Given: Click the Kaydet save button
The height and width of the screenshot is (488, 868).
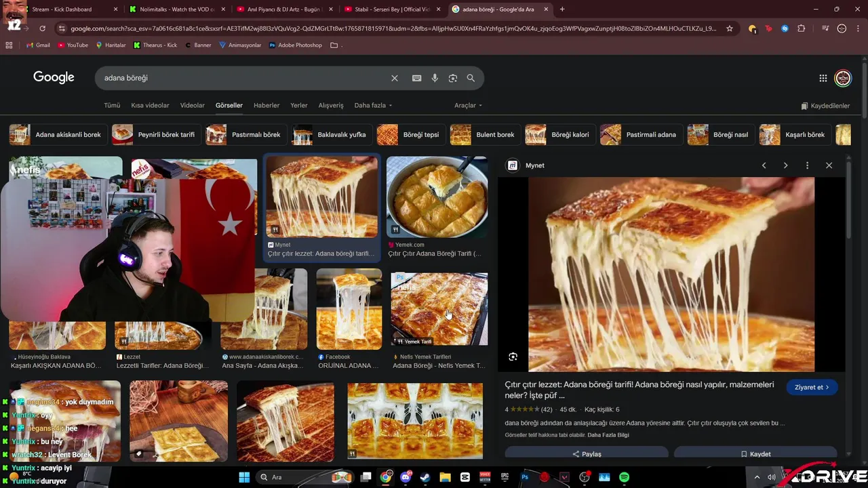Looking at the screenshot, I should (x=755, y=454).
